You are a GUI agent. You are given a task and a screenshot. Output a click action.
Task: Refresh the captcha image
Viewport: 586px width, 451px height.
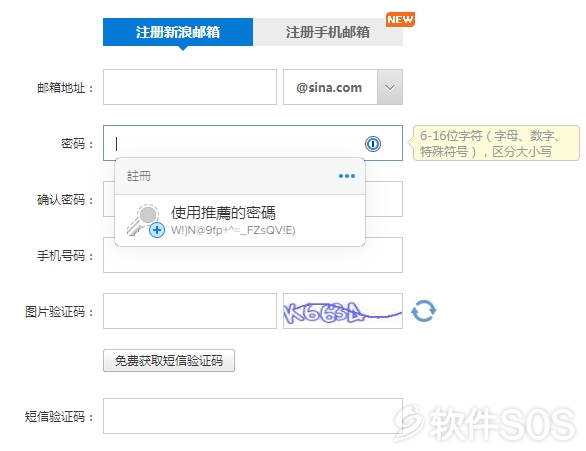point(423,311)
